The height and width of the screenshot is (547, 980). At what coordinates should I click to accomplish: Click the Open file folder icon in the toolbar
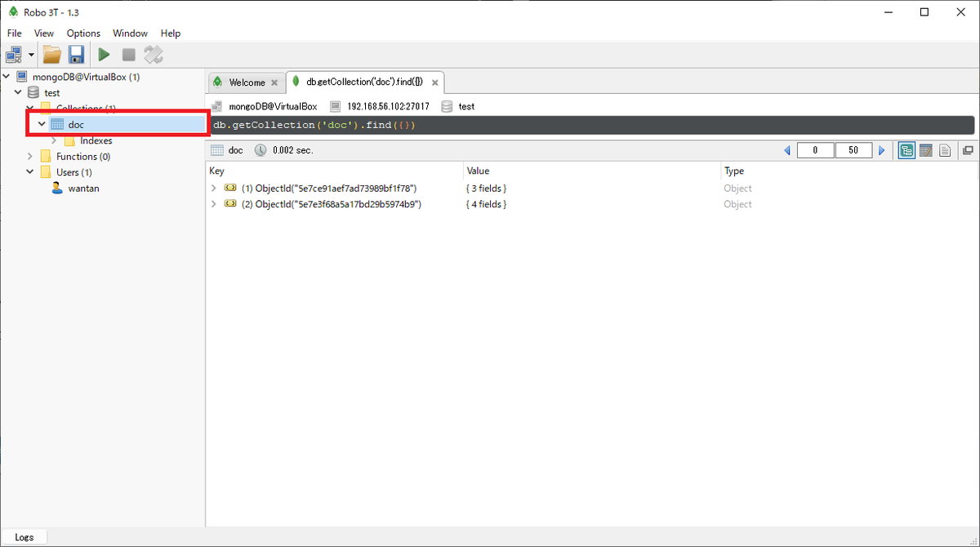(52, 55)
